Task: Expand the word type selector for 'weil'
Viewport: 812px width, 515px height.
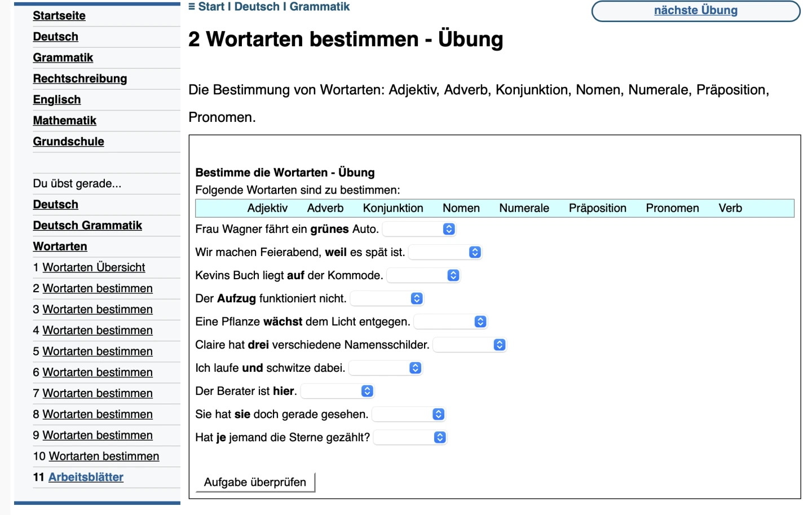Action: (x=445, y=252)
